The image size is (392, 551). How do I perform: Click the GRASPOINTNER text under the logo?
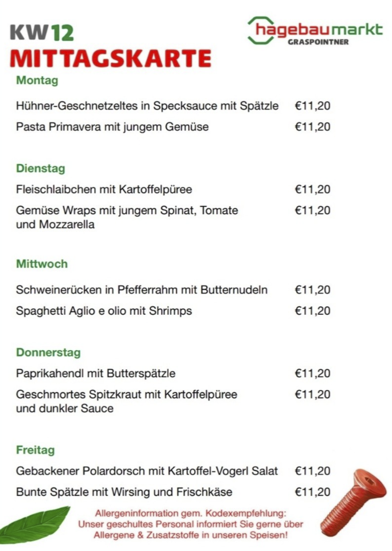pos(318,42)
